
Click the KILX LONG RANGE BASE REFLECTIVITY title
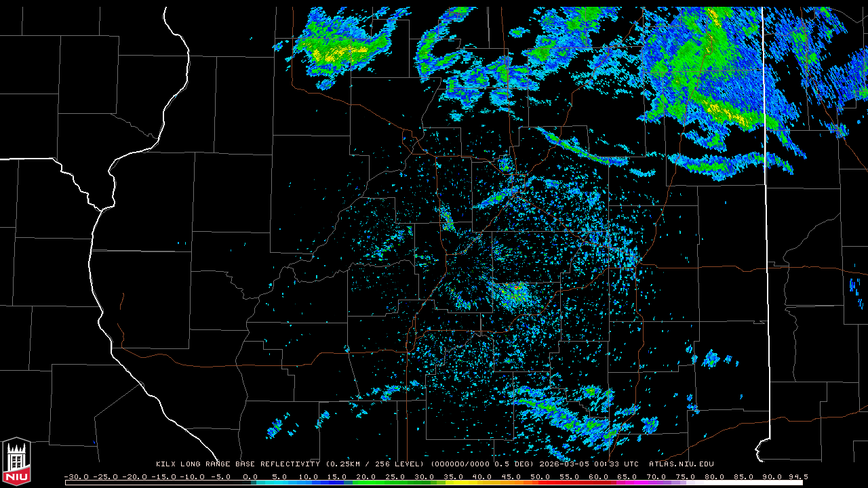pyautogui.click(x=238, y=464)
